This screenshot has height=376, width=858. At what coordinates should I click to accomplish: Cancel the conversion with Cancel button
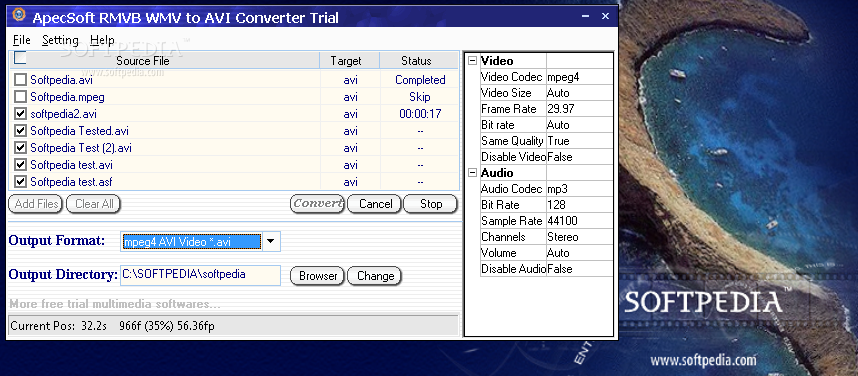point(375,204)
